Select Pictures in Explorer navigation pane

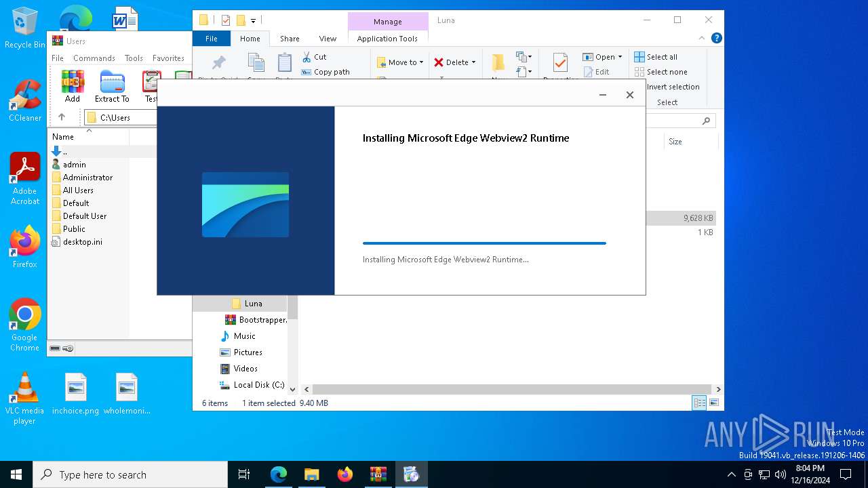[240, 352]
